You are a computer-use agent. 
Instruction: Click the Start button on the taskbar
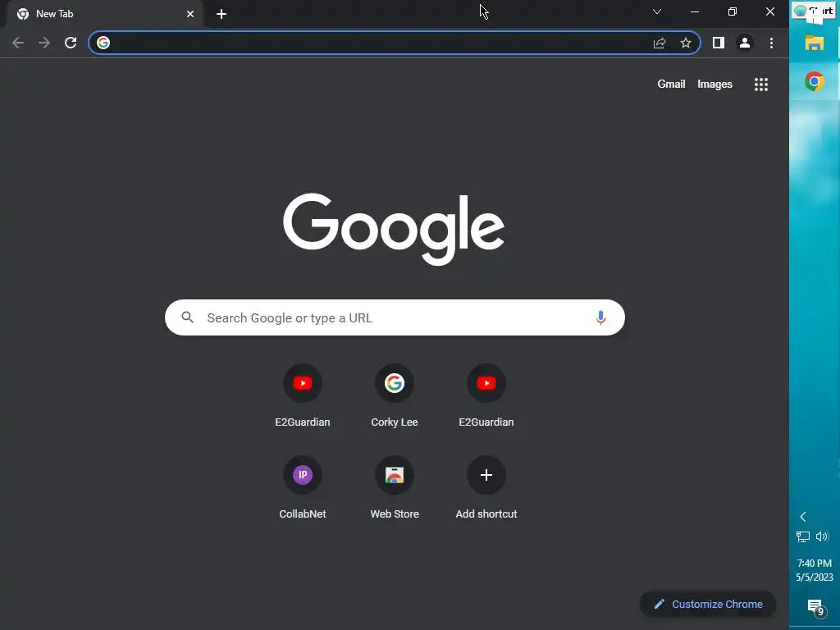pos(813,11)
